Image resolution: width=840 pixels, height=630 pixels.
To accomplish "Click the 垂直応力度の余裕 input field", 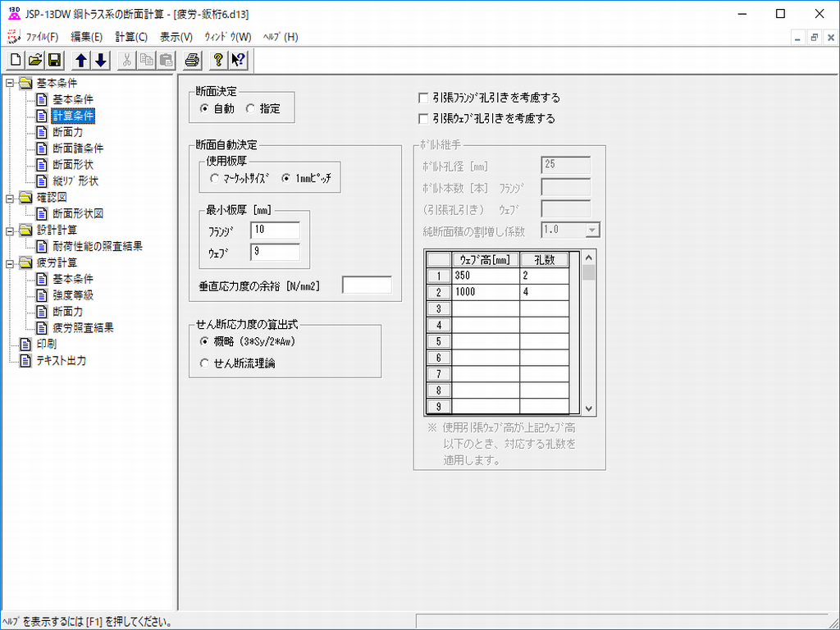I will pos(367,285).
